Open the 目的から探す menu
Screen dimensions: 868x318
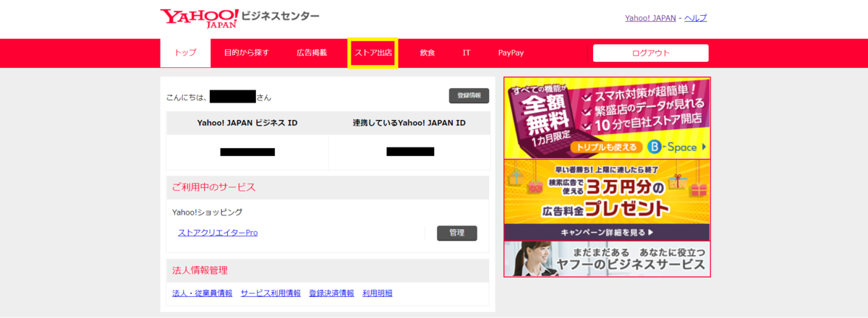point(247,53)
